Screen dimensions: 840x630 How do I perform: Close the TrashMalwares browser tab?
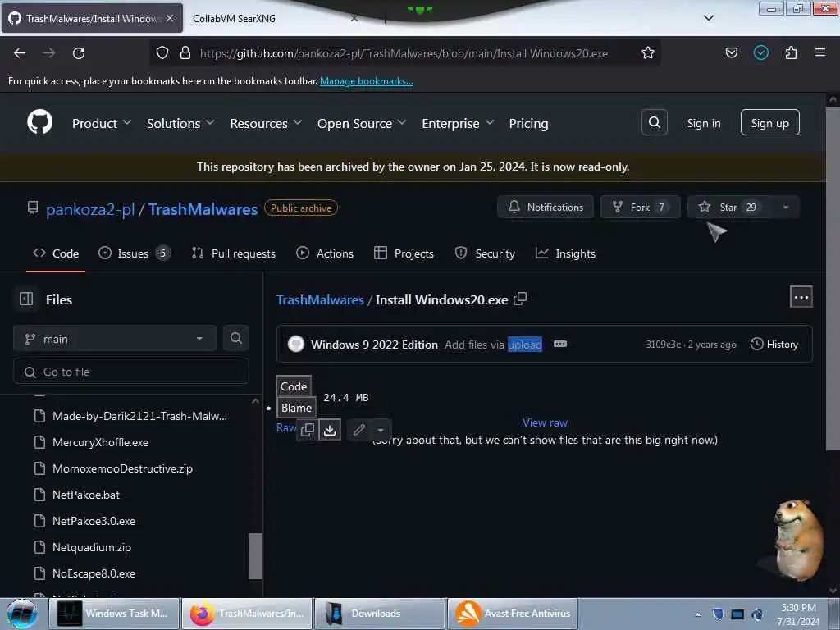pos(170,18)
